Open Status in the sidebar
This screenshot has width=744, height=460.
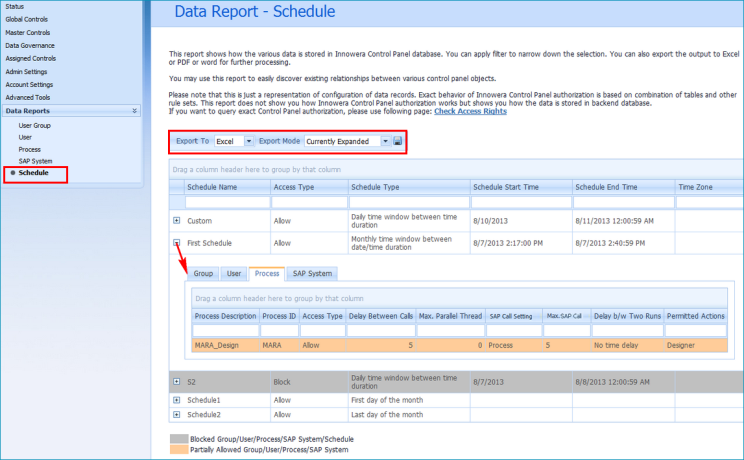click(15, 7)
